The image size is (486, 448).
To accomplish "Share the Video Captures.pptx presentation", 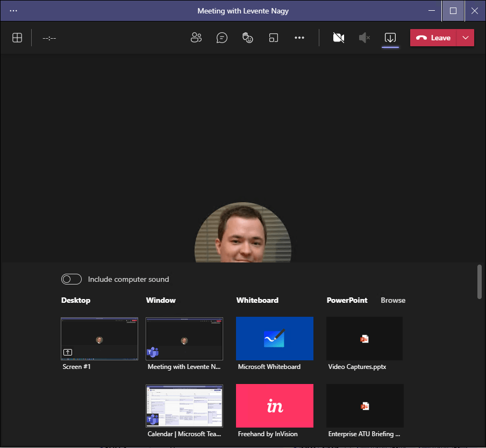I will pos(364,338).
